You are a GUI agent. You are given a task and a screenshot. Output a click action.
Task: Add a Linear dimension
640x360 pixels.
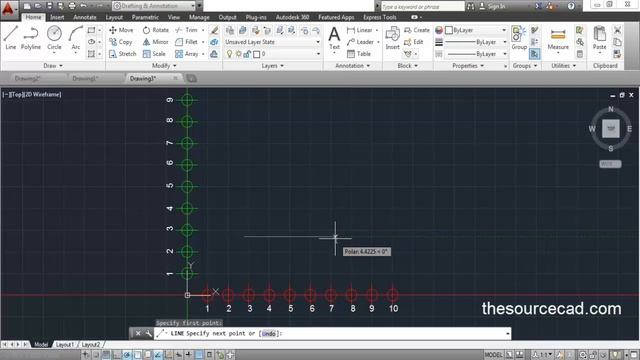coord(360,30)
